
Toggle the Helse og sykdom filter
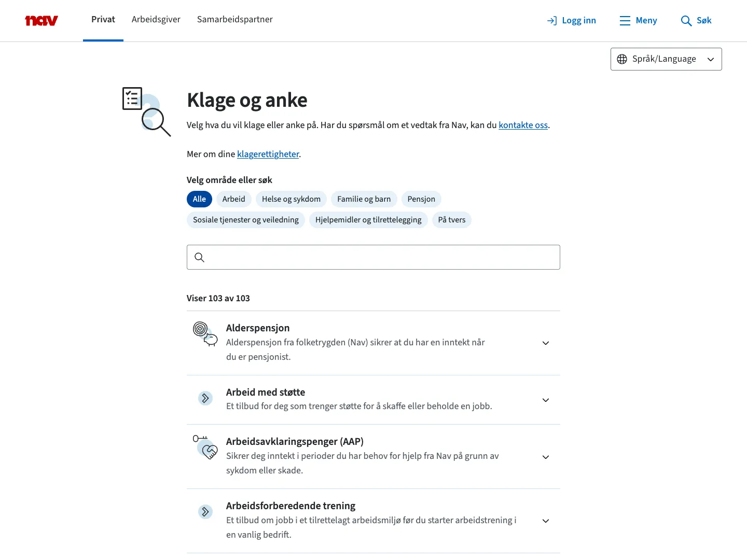tap(291, 199)
